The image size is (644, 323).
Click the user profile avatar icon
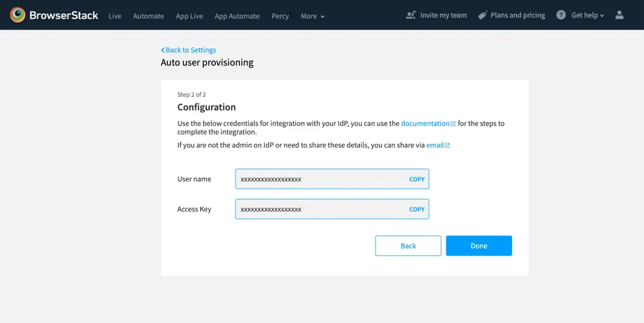tap(619, 15)
